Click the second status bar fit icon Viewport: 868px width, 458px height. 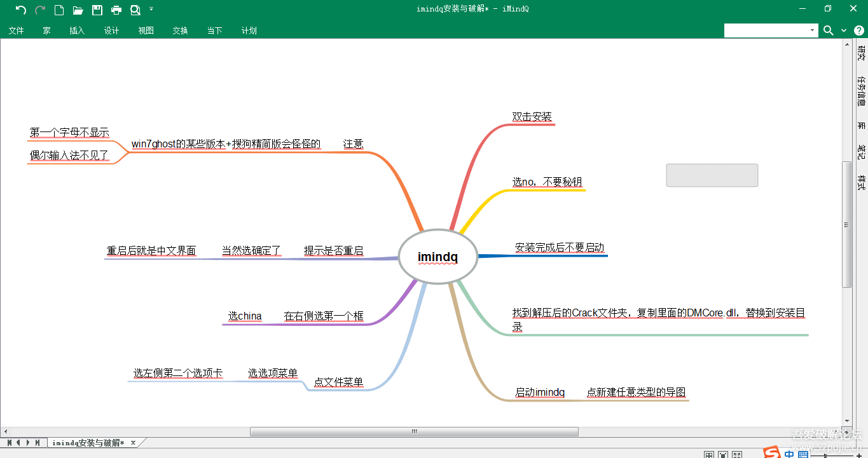click(723, 454)
